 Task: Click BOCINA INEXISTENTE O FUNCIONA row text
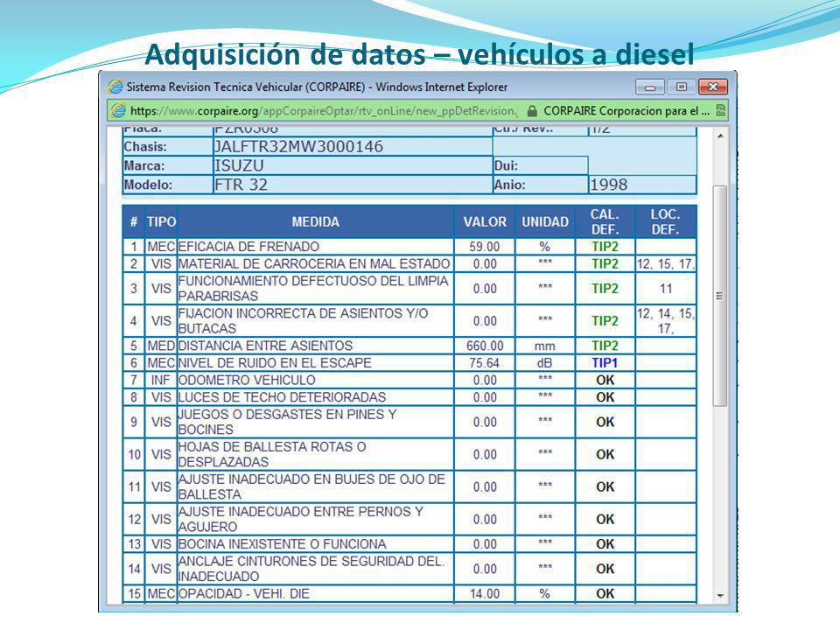click(x=283, y=543)
